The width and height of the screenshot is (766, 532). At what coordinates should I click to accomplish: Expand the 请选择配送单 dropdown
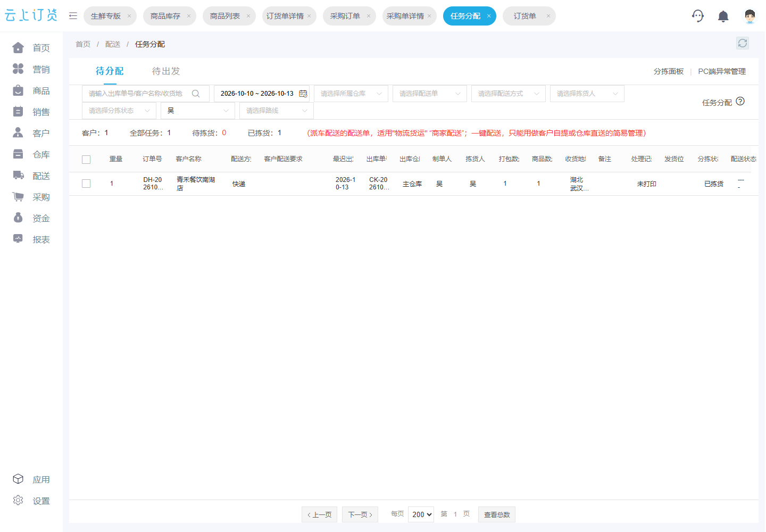click(430, 94)
